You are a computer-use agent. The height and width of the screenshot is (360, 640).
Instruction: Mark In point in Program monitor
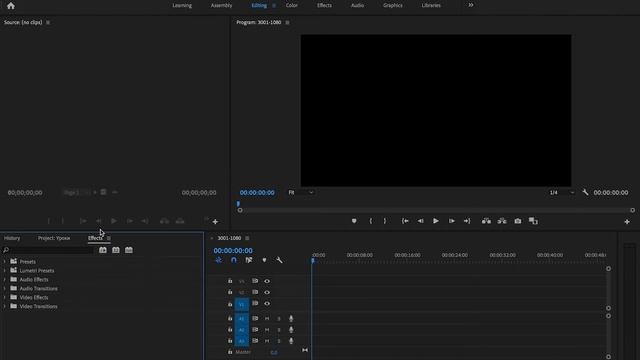pos(371,221)
